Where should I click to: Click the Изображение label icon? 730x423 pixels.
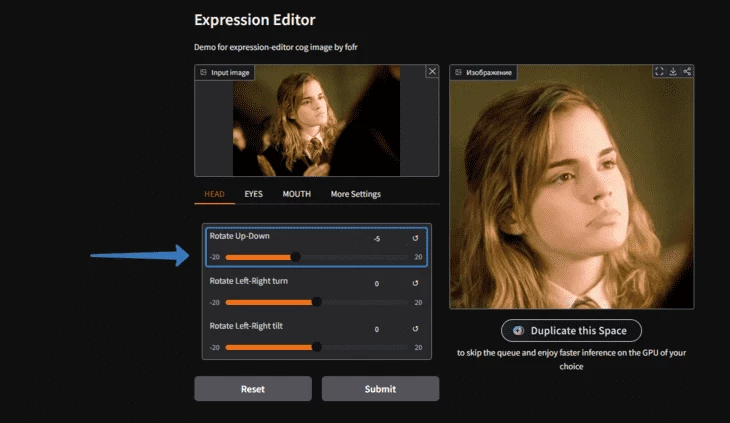(459, 73)
